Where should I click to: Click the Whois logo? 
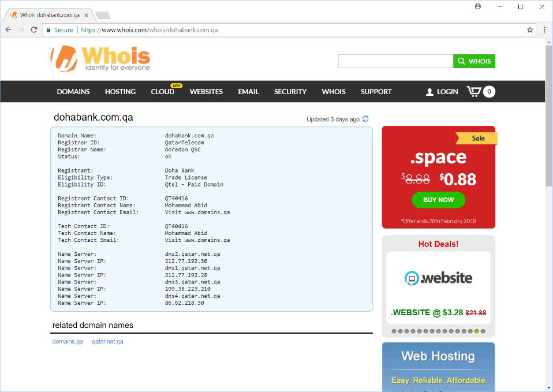tap(100, 58)
